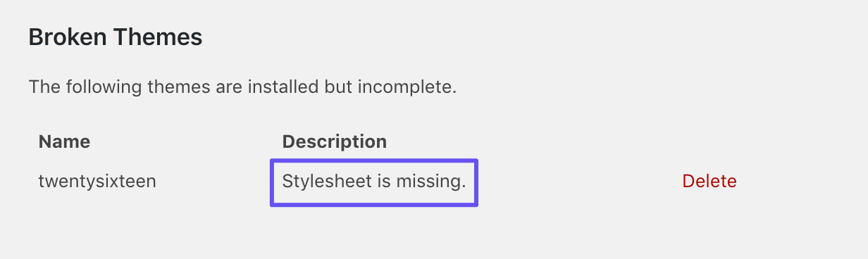
Task: Delete the twentysixteen broken theme
Action: coord(709,182)
